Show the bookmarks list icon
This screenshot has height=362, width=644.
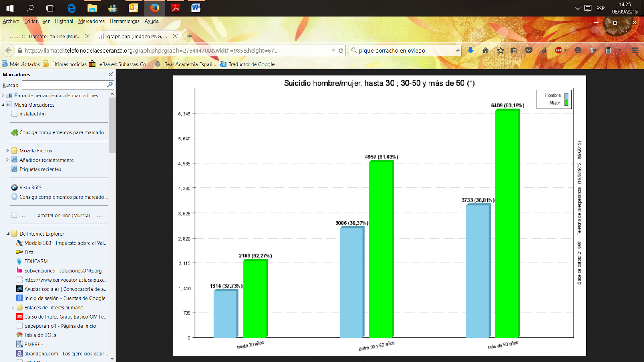(x=514, y=50)
